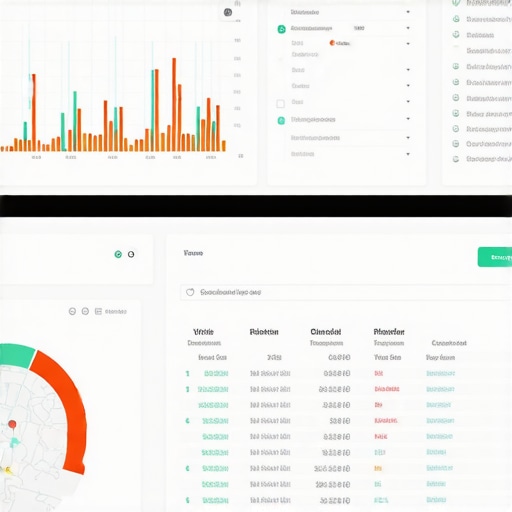Open the green link in the last visible table row
The image size is (512, 512).
[215, 500]
